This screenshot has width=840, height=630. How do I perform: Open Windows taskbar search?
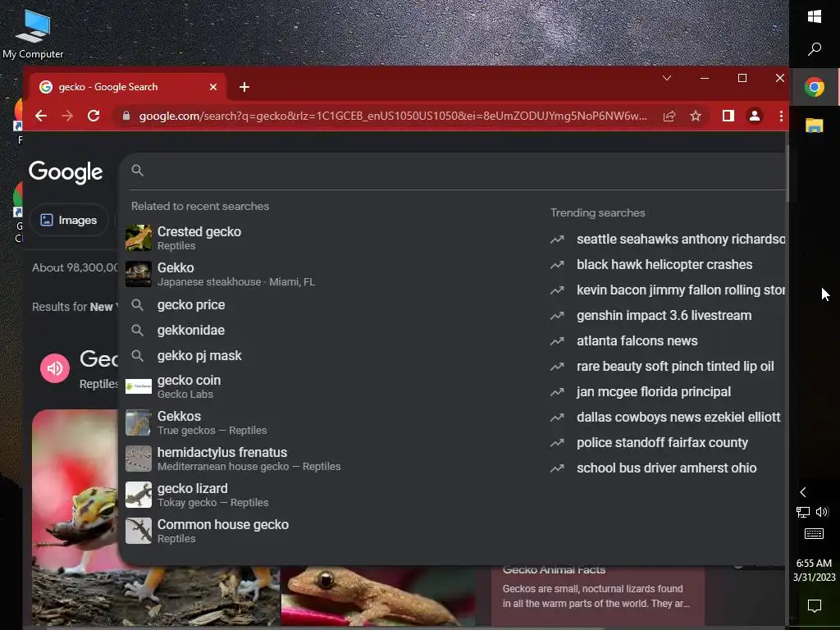click(815, 49)
